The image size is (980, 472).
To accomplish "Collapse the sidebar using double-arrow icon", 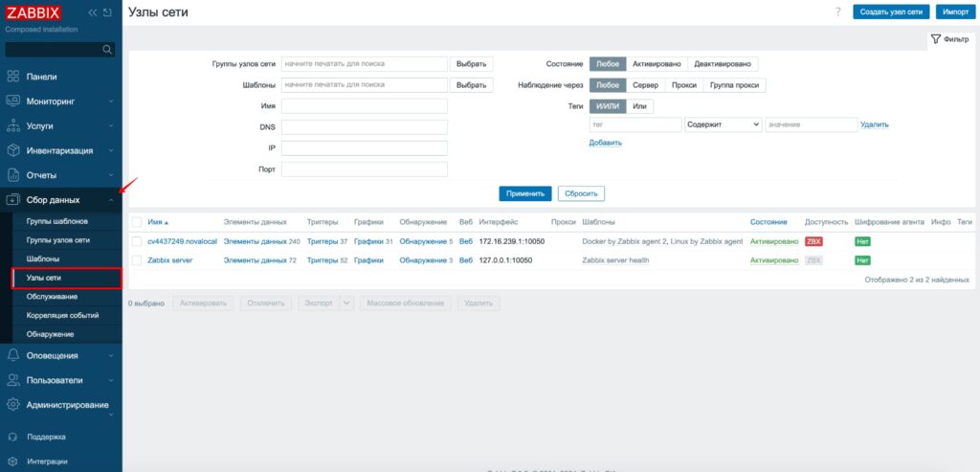I will pyautogui.click(x=92, y=13).
